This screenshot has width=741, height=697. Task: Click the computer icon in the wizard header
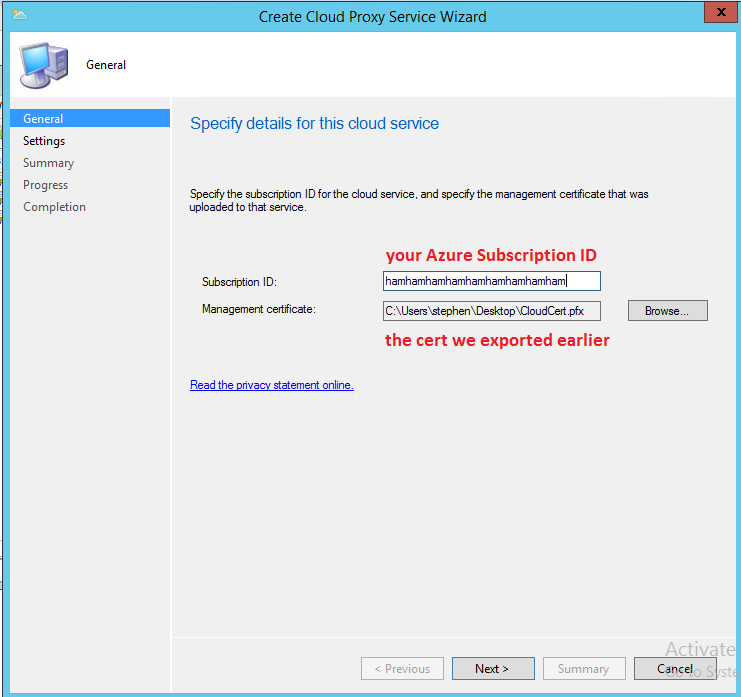pos(43,65)
